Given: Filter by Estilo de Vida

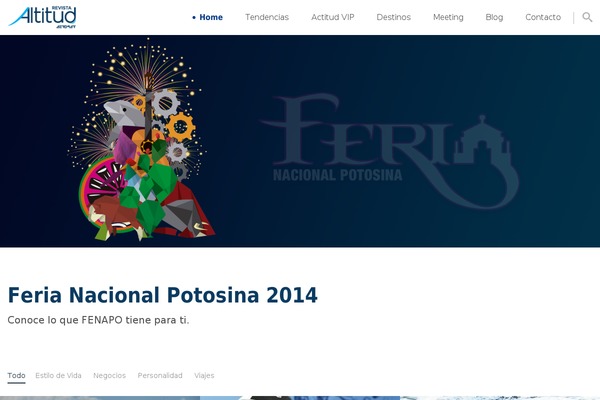Looking at the screenshot, I should pyautogui.click(x=58, y=376).
